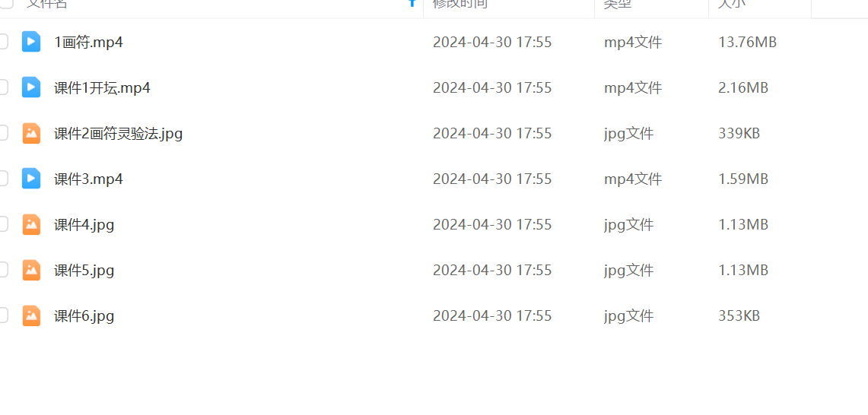The width and height of the screenshot is (868, 415).
Task: Click the video icon for 1画符.mp4
Action: [31, 42]
